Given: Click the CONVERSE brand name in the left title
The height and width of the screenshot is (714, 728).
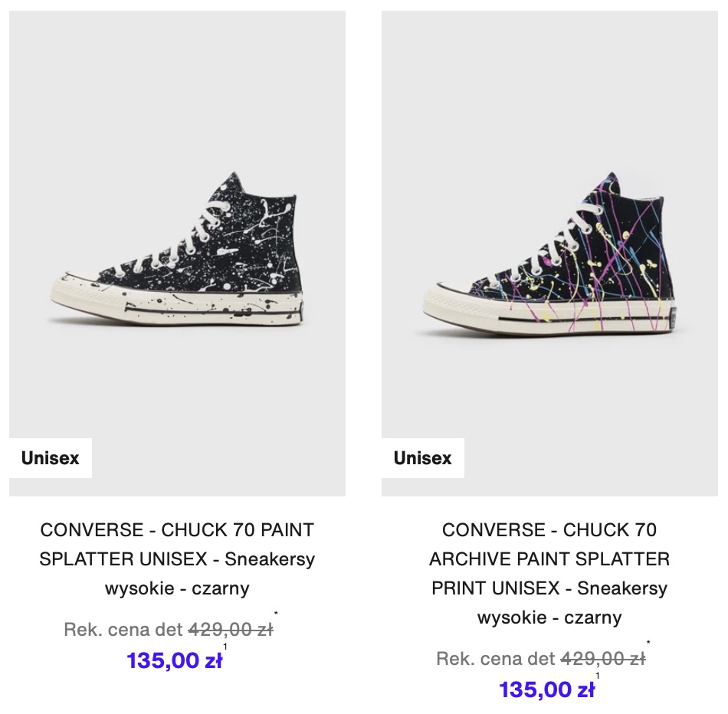Looking at the screenshot, I should pos(92,529).
